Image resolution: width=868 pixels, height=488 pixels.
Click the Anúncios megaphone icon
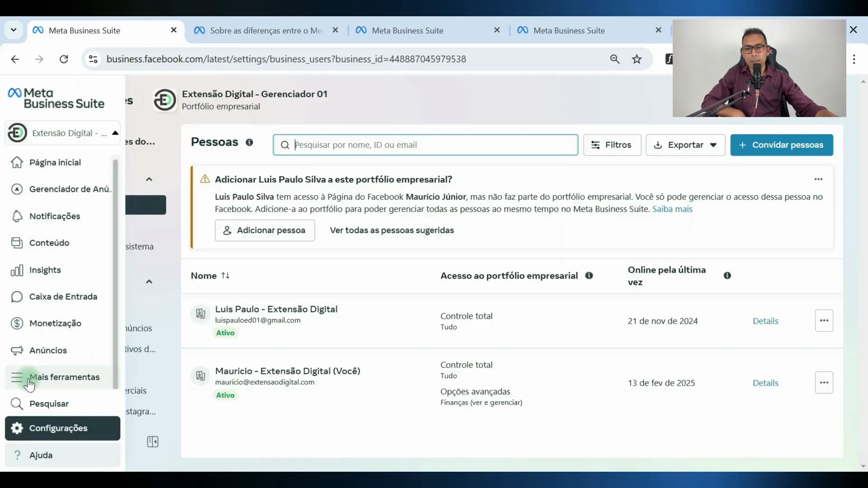pyautogui.click(x=17, y=350)
